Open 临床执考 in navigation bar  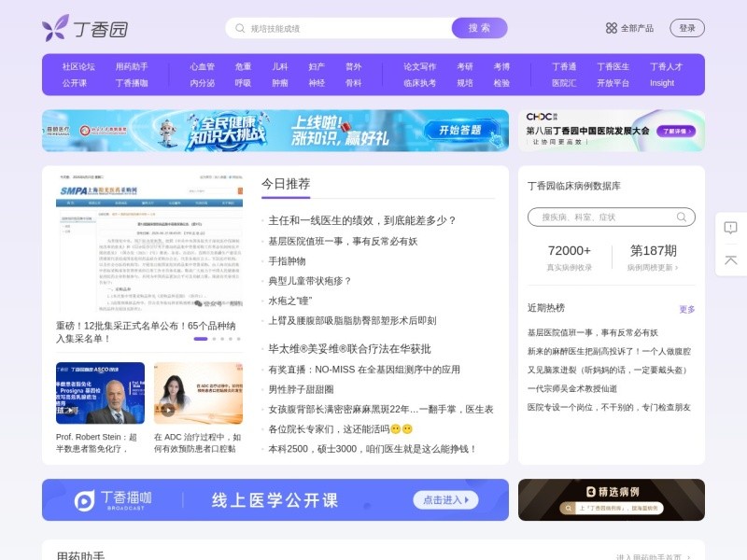[x=419, y=83]
